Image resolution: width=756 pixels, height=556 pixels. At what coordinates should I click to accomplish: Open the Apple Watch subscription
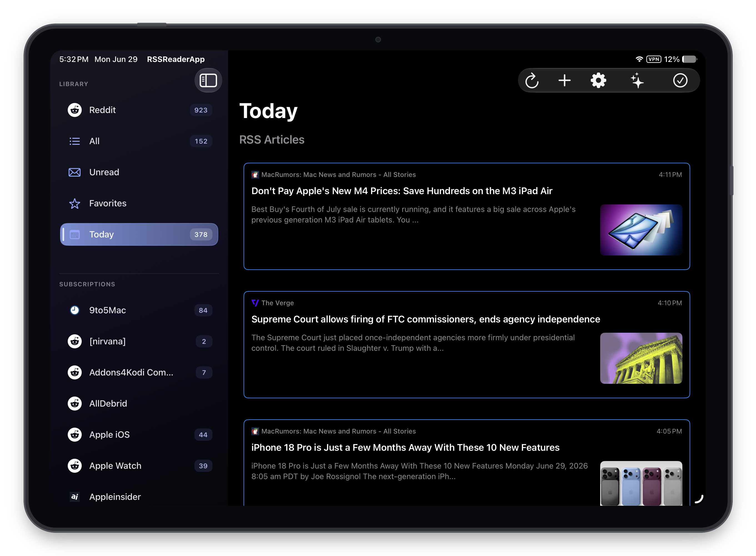pos(139,466)
